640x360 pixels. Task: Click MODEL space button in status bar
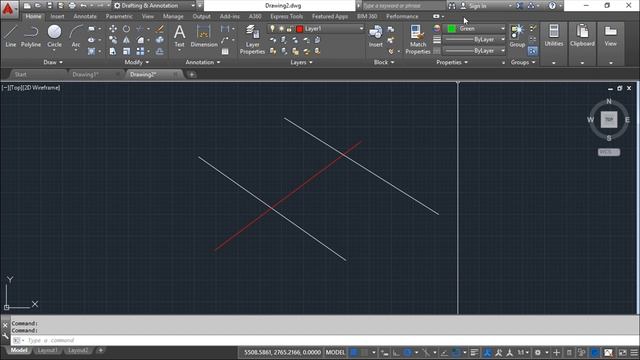pos(335,353)
